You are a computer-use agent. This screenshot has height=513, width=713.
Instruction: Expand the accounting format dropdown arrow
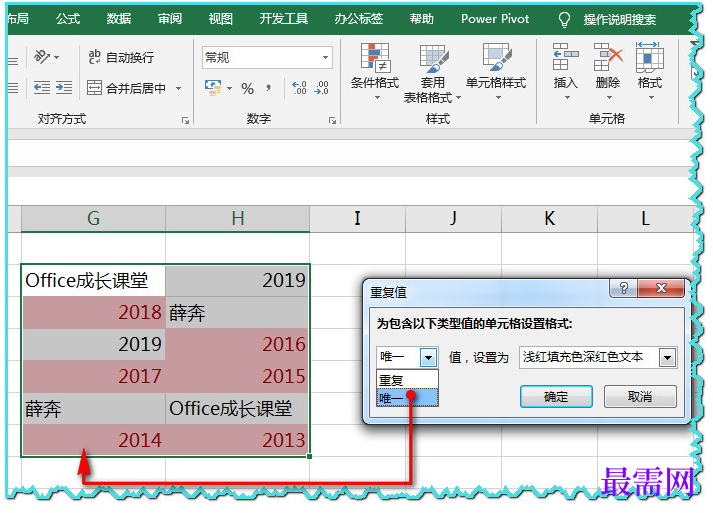point(230,89)
